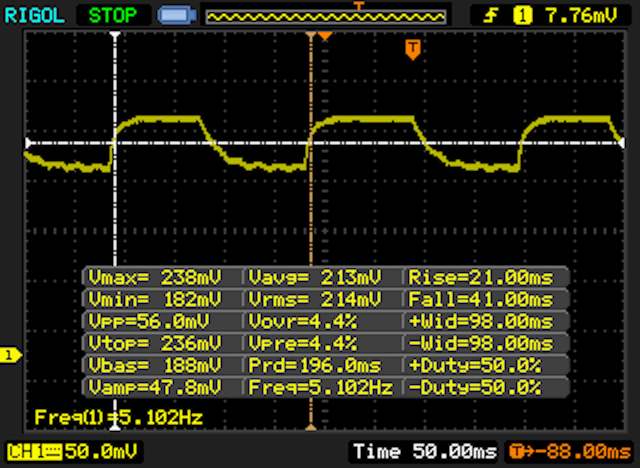
Task: Click the Rise=21.00ms measurement
Action: (481, 277)
